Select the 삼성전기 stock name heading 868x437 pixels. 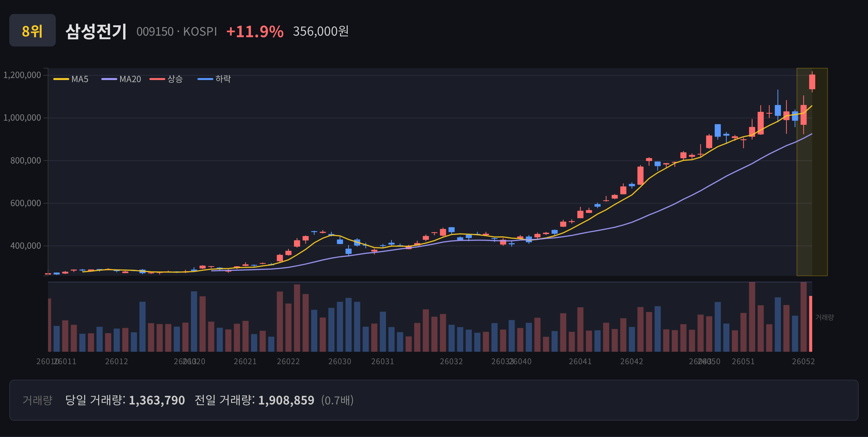coord(96,31)
